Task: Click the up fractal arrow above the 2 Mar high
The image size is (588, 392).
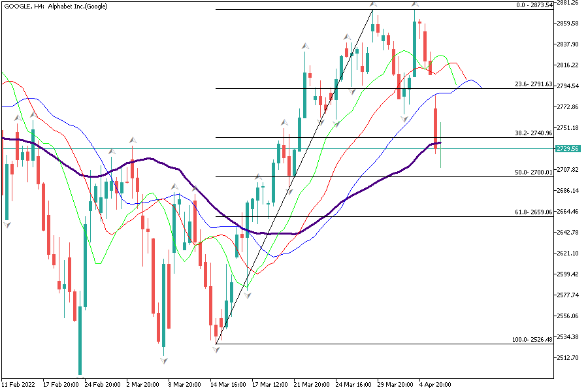Action: pyautogui.click(x=133, y=140)
